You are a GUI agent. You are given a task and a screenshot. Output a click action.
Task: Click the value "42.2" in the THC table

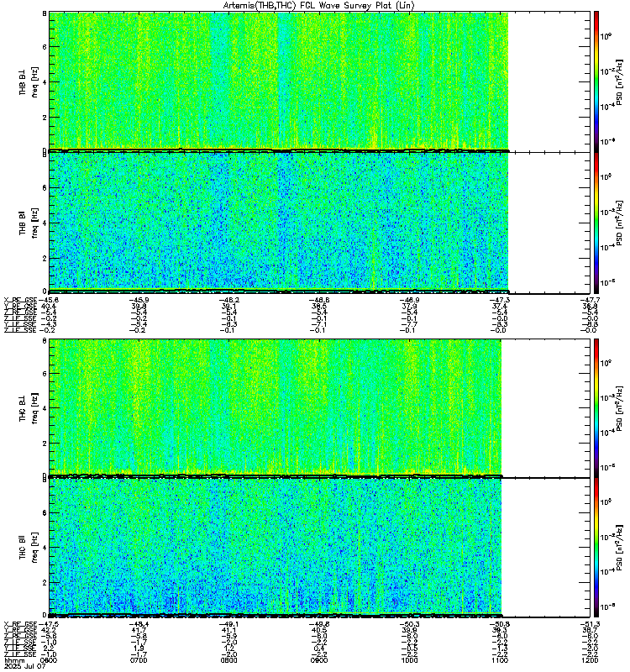pos(49,630)
